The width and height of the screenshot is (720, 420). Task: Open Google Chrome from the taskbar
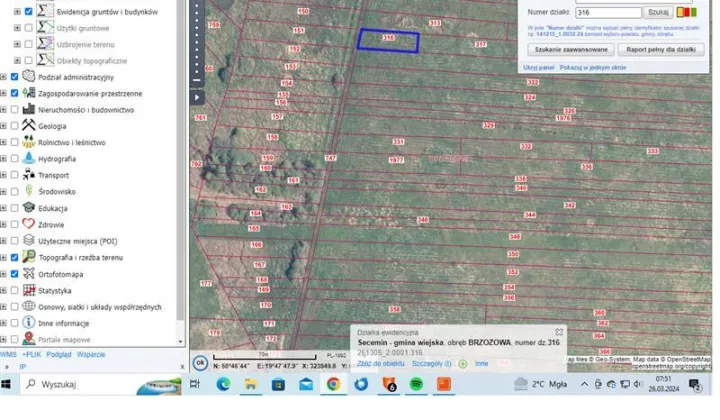click(x=333, y=384)
